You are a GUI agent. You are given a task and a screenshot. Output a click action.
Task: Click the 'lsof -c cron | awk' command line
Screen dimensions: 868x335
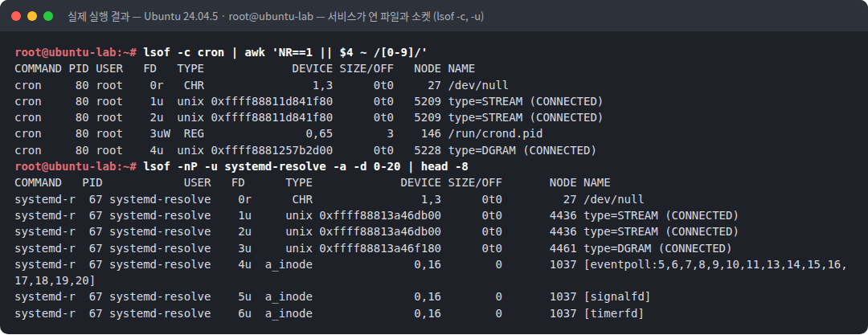pos(285,52)
